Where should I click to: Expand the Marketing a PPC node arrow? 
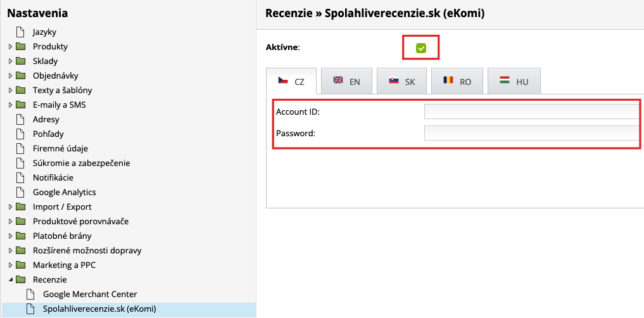[x=11, y=265]
